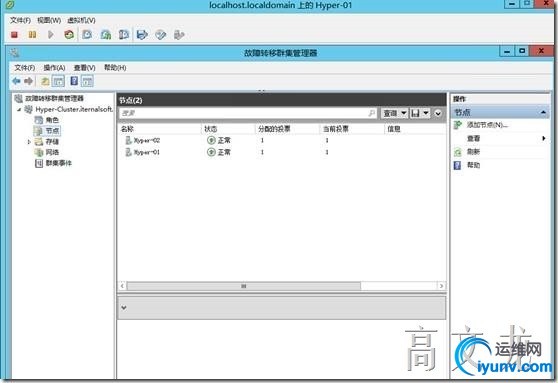The image size is (558, 383).
Task: Click the floppy/save device icon in VM toolbar
Action: click(142, 35)
